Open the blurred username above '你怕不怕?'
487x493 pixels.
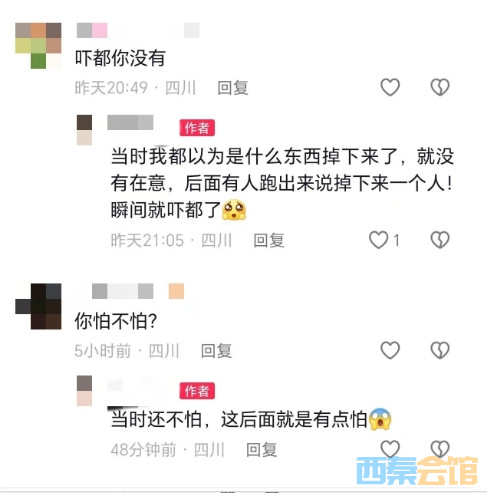click(x=138, y=291)
